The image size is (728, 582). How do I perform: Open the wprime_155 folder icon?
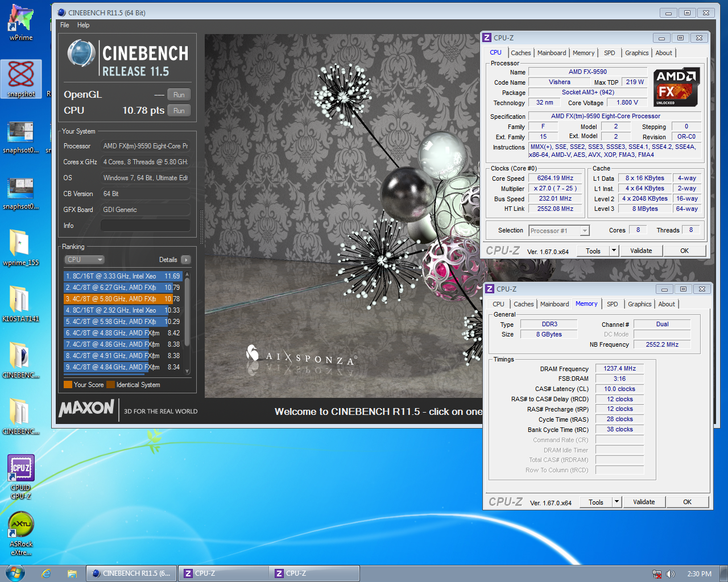coord(21,247)
